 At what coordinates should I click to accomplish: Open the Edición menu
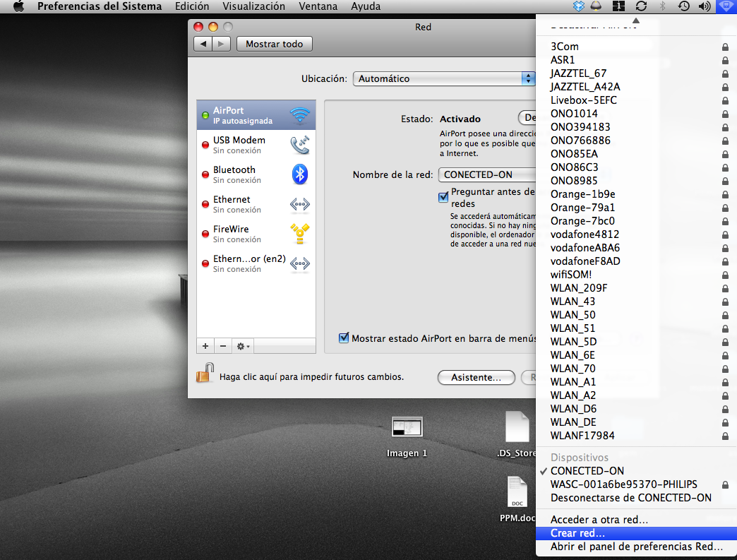pos(192,6)
